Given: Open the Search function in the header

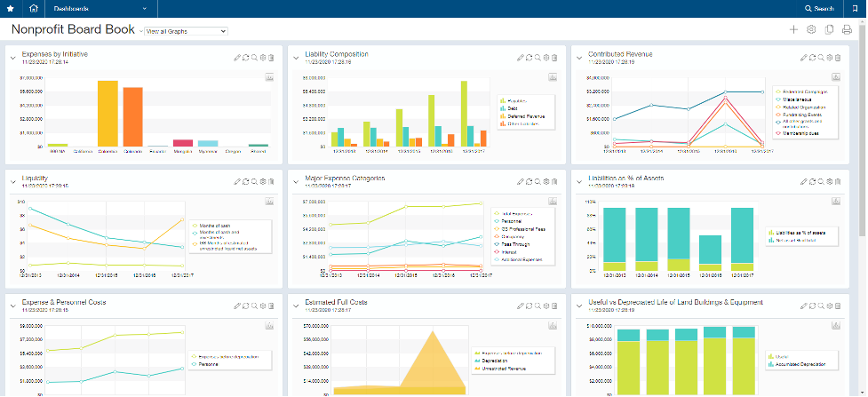Looking at the screenshot, I should 819,8.
